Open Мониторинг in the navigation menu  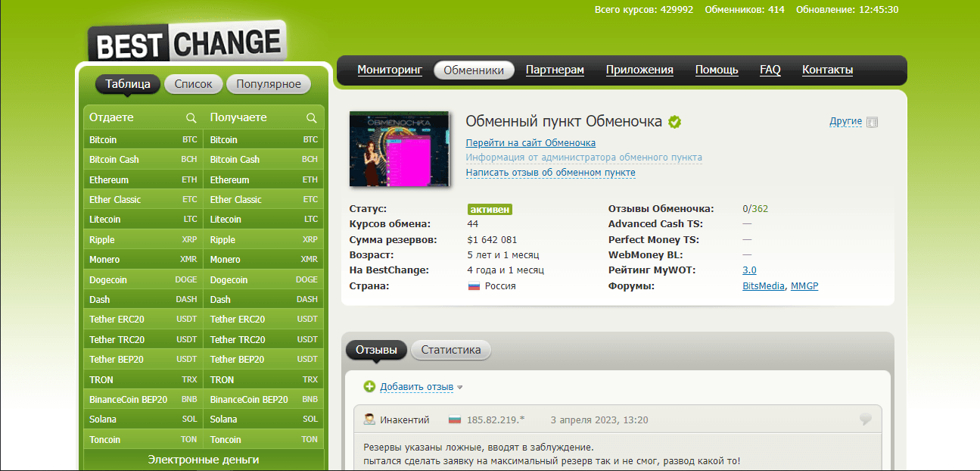390,70
